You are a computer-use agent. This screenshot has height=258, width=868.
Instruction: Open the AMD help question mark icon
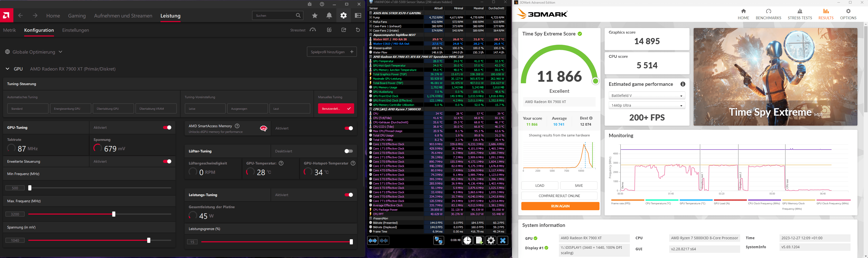(322, 4)
